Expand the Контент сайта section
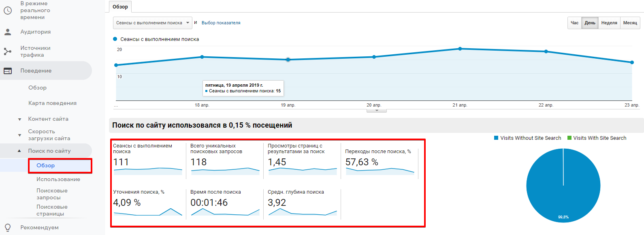 [19, 119]
